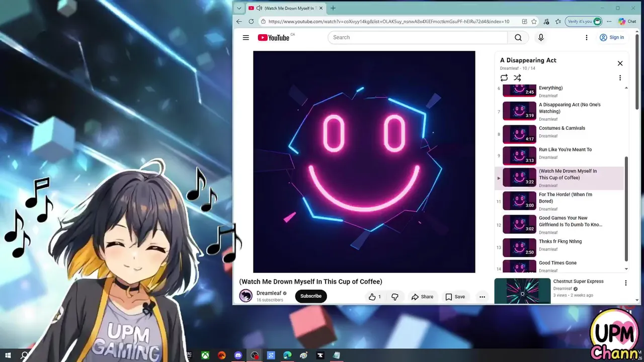Toggle shuffle playlist button
This screenshot has height=362, width=644.
tap(517, 78)
